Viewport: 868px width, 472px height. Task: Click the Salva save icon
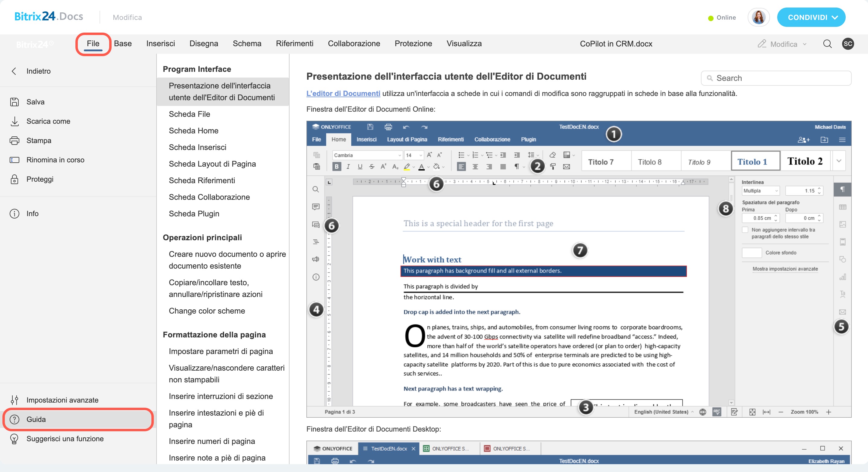pyautogui.click(x=14, y=102)
